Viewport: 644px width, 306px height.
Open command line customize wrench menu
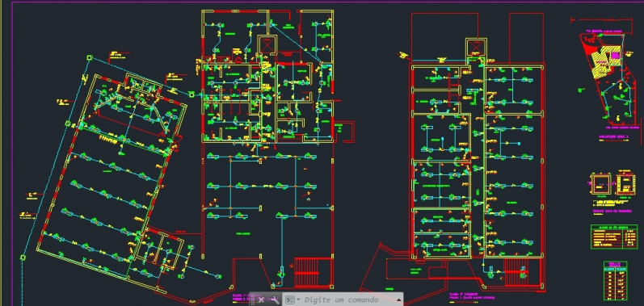tap(275, 300)
